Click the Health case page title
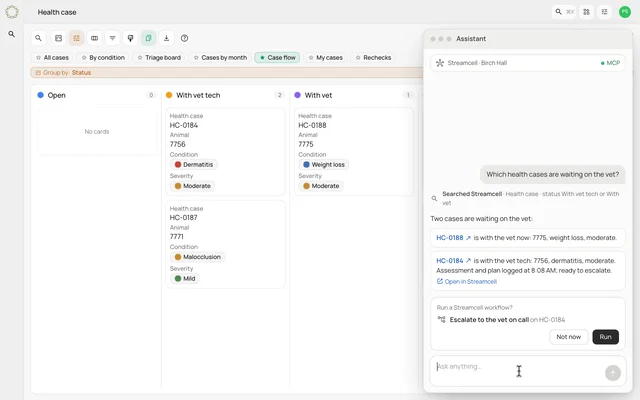This screenshot has height=400, width=640. (57, 12)
